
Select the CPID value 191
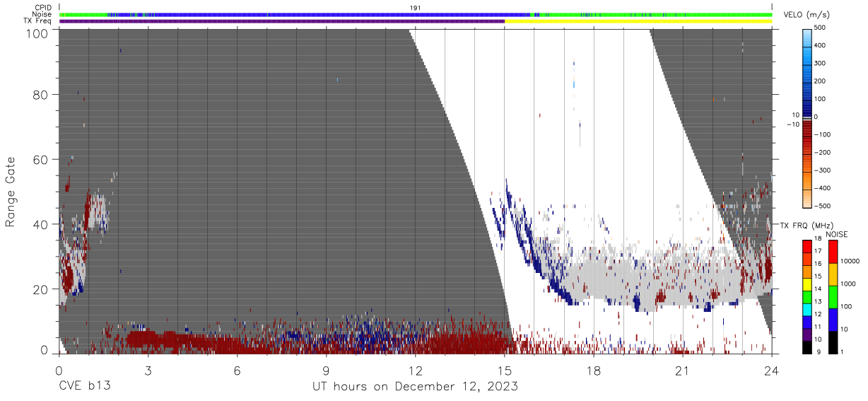(x=415, y=8)
